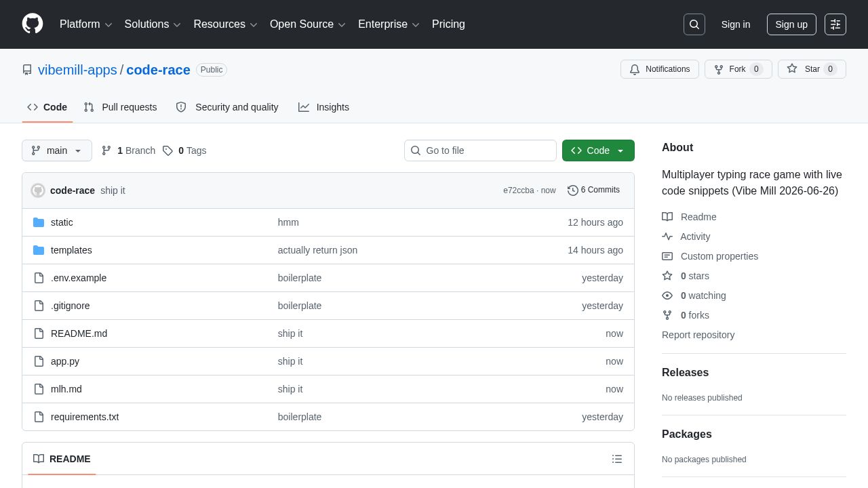The width and height of the screenshot is (868, 488).
Task: Switch to the Pull requests tab
Action: (x=120, y=107)
